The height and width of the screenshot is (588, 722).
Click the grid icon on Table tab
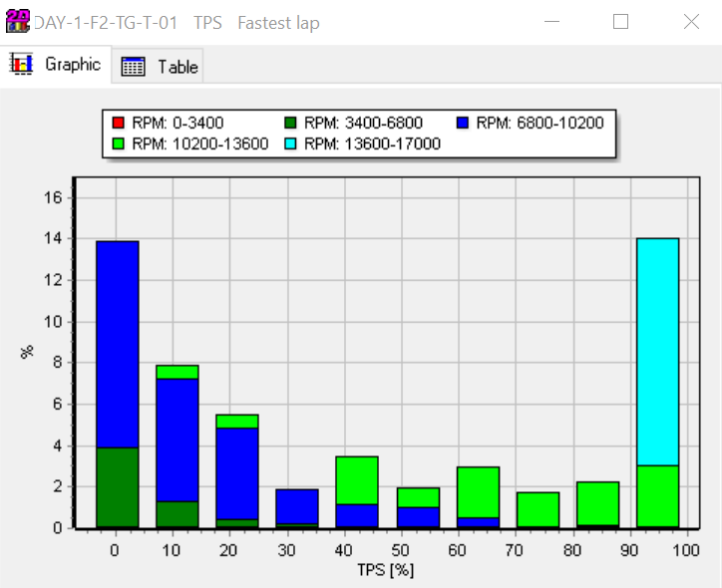134,67
